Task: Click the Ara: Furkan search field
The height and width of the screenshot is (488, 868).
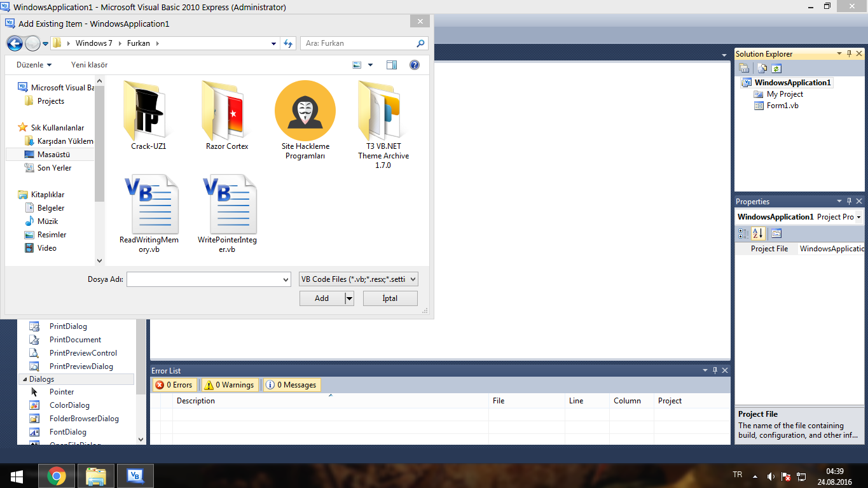Action: [x=358, y=43]
